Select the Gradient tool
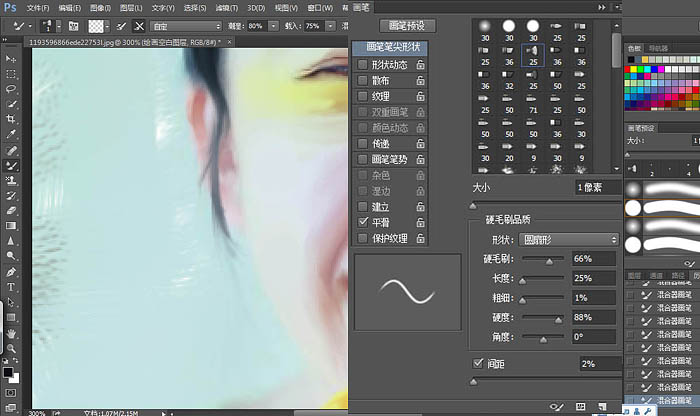Image resolution: width=700 pixels, height=416 pixels. coord(11,226)
